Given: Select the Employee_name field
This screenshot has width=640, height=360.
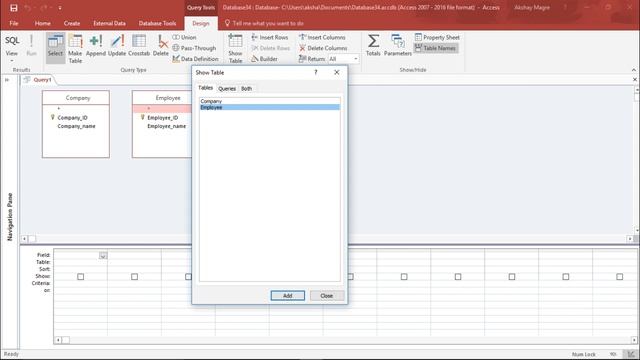Looking at the screenshot, I should 167,126.
